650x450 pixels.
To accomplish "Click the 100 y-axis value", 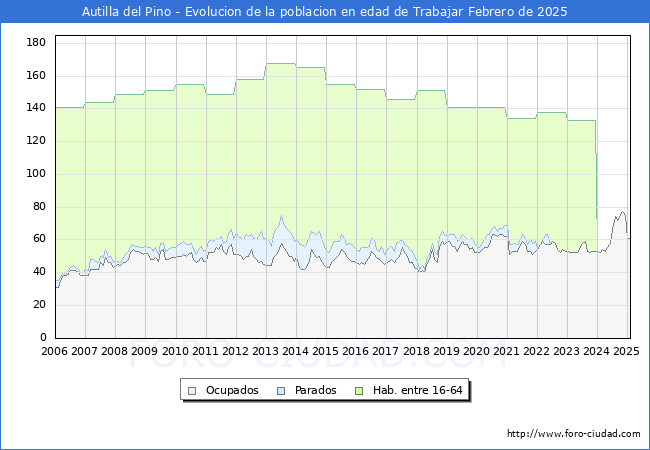I will pyautogui.click(x=36, y=173).
